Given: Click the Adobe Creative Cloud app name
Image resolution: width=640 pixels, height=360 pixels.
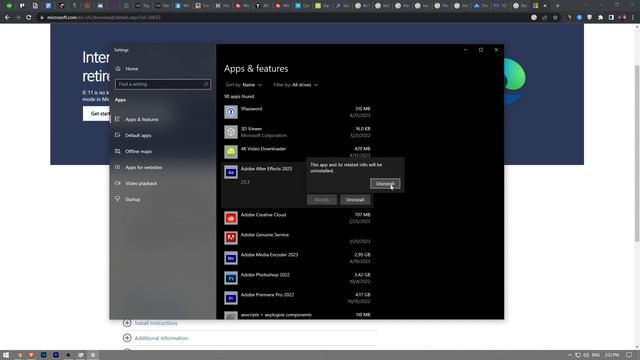Looking at the screenshot, I should click(263, 215).
